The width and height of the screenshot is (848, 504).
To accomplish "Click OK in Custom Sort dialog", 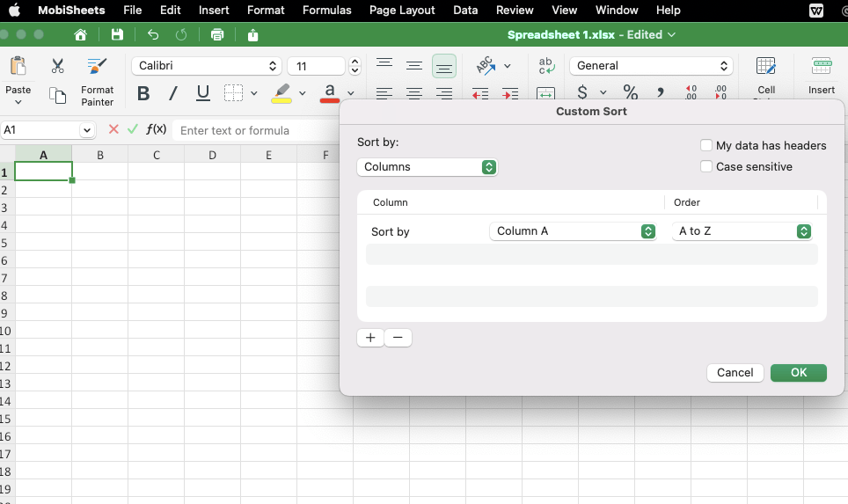I will pyautogui.click(x=798, y=372).
